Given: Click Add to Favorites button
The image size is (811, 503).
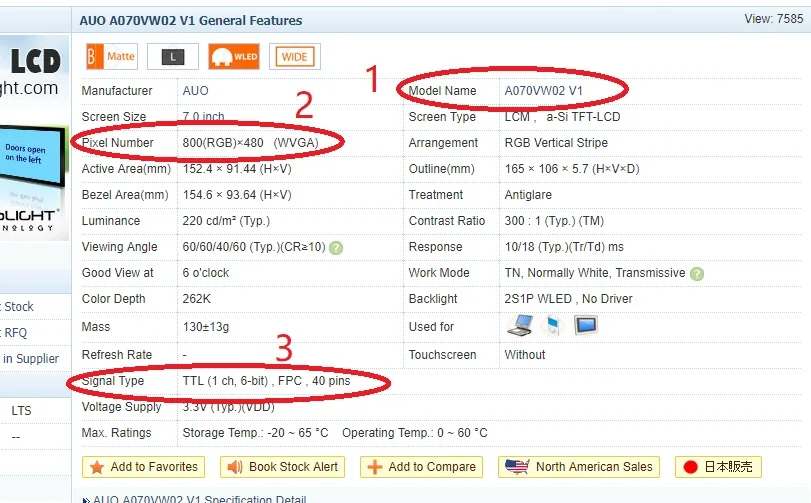Looking at the screenshot, I should [x=143, y=467].
